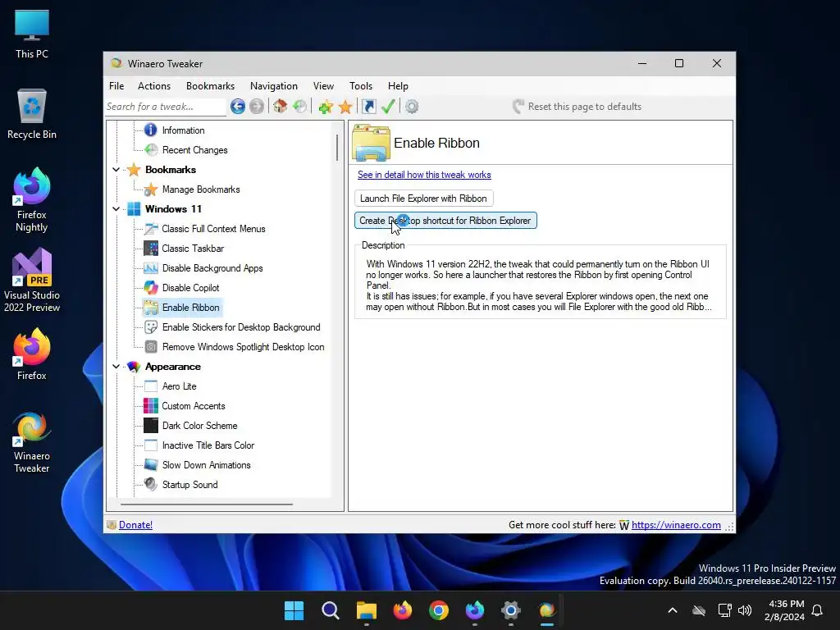Open Google Chrome from the taskbar
The image size is (840, 630).
[x=438, y=610]
